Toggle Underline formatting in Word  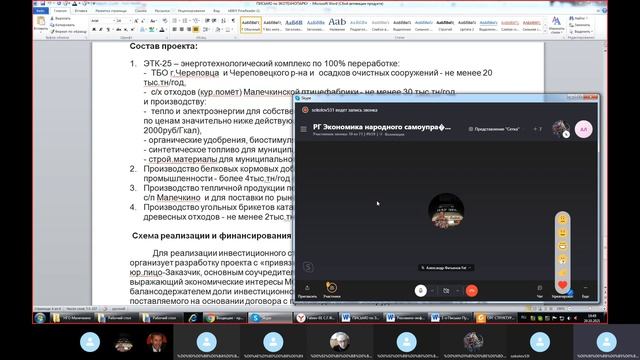(x=108, y=29)
